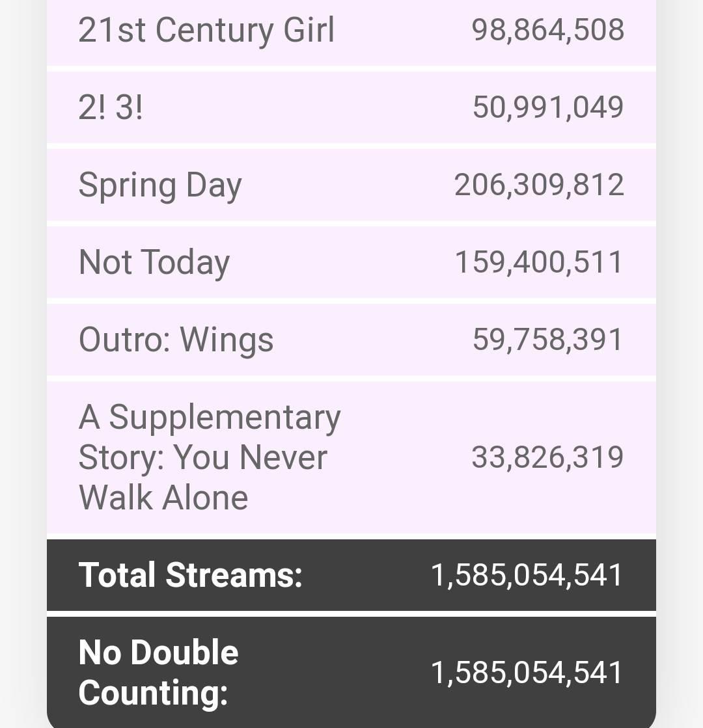Tap the 206,309,812 stream count

539,185
